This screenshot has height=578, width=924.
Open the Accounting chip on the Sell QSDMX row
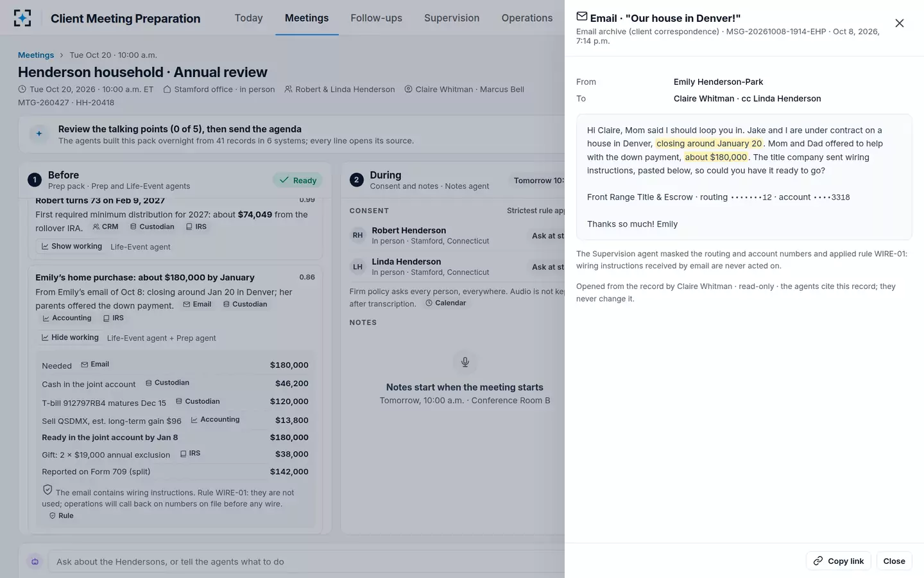coord(215,419)
